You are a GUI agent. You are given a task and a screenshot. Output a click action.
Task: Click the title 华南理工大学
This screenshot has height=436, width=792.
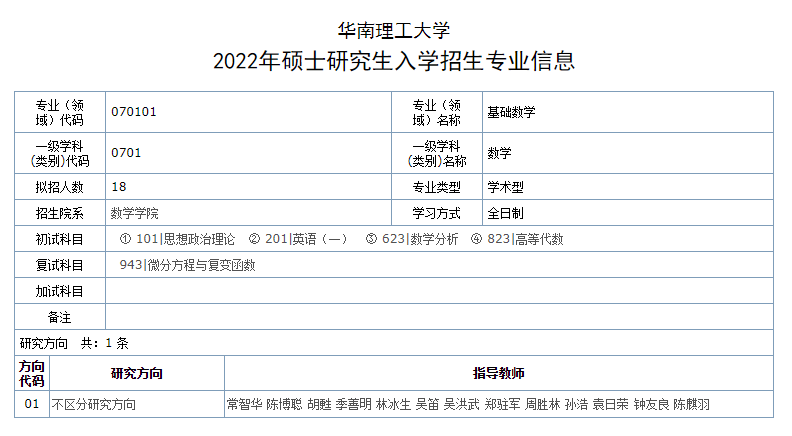click(393, 31)
